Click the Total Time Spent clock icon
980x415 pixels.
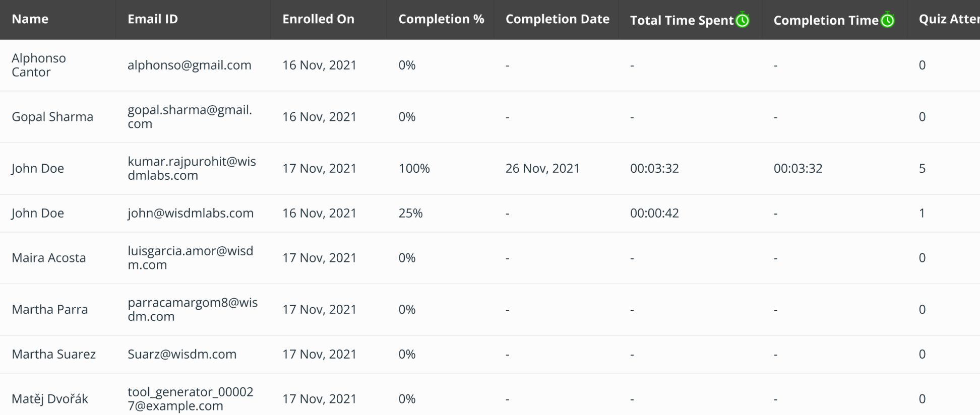pos(743,20)
